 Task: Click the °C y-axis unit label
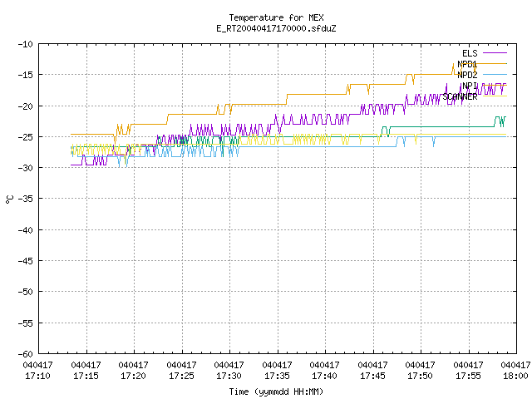click(10, 199)
